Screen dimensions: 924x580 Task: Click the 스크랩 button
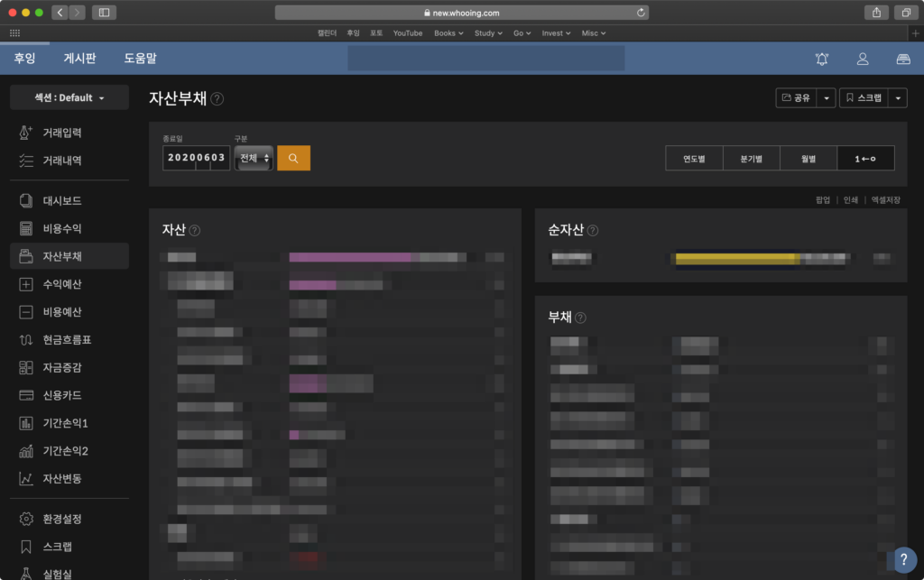point(864,97)
